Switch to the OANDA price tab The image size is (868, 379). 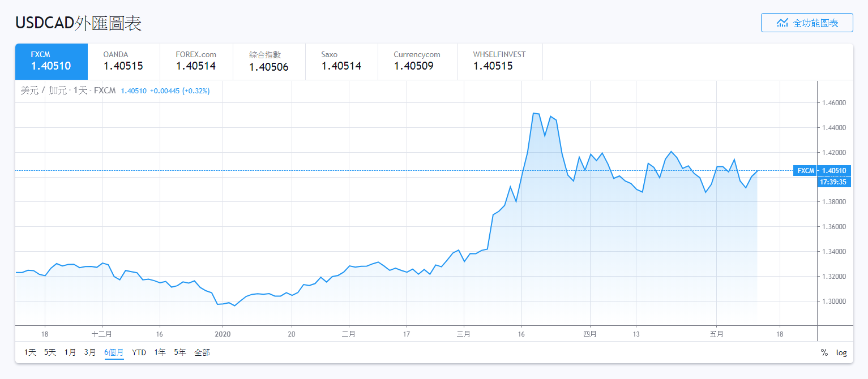123,62
